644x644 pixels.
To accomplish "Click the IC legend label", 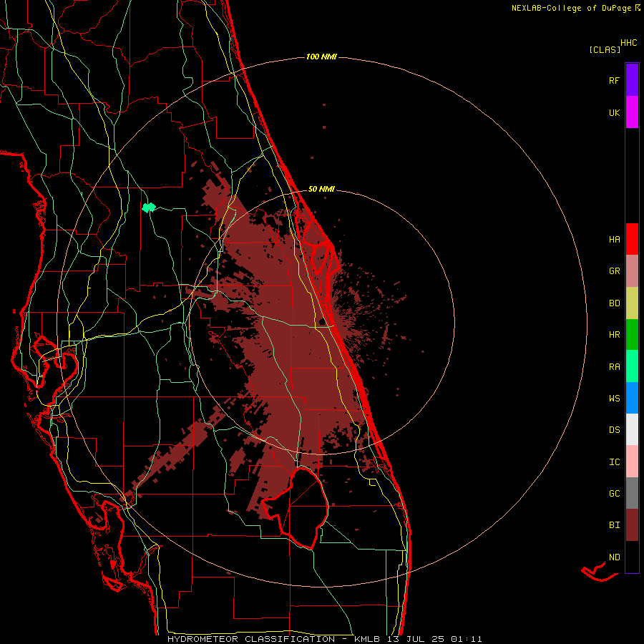I will (x=614, y=462).
